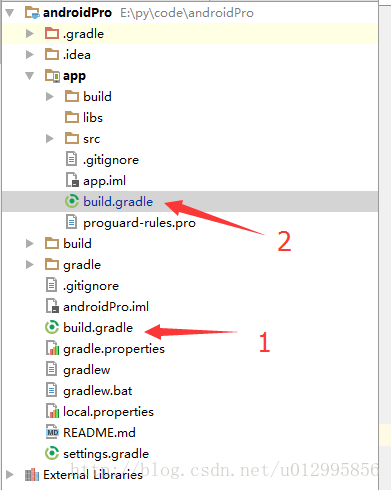The height and width of the screenshot is (490, 391).
Task: Select the proguard-rules.pro file name
Action: point(139,223)
